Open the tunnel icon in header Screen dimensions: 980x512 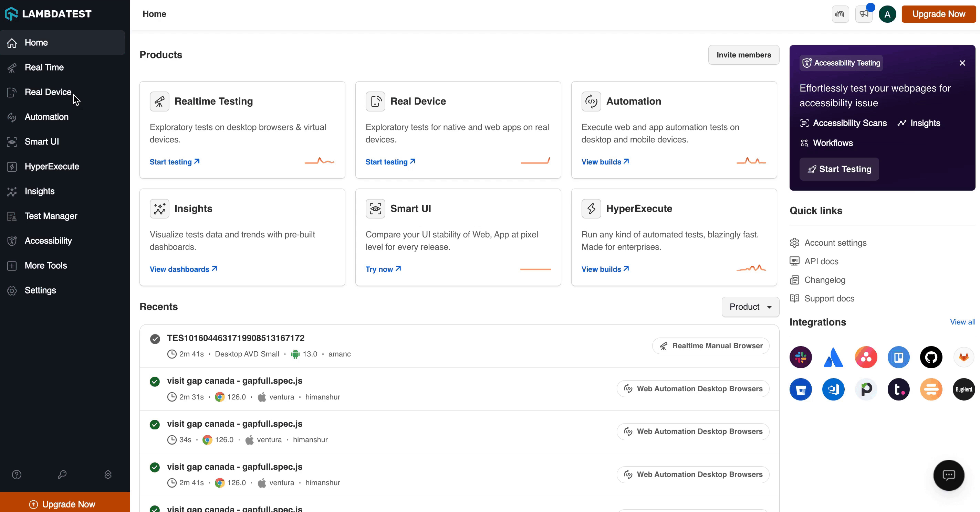click(x=840, y=14)
